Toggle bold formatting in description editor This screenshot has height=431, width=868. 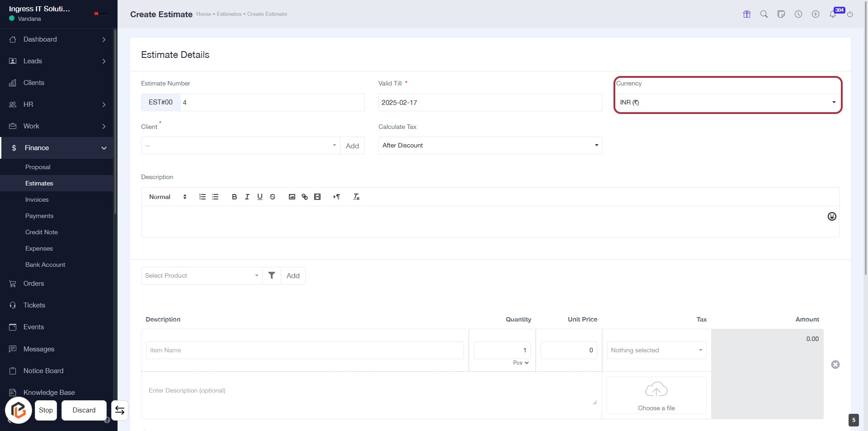[234, 197]
